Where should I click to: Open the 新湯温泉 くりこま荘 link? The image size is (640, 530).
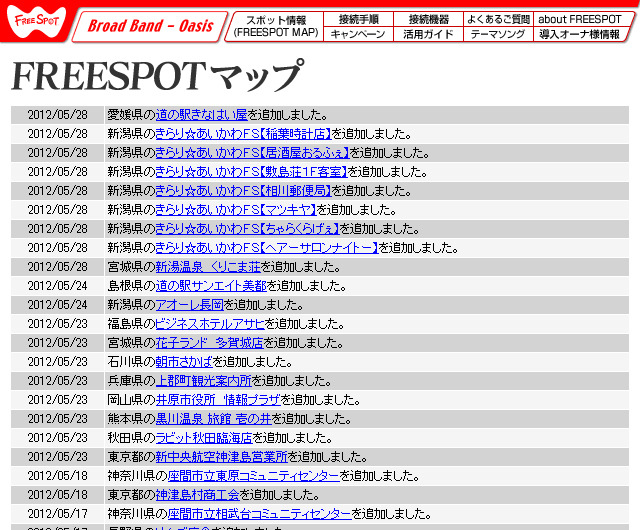pos(208,267)
